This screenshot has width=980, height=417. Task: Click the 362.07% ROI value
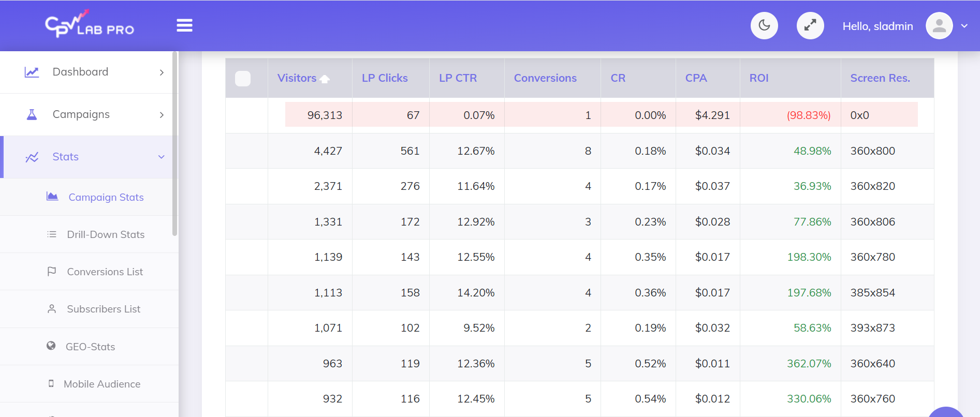click(809, 363)
